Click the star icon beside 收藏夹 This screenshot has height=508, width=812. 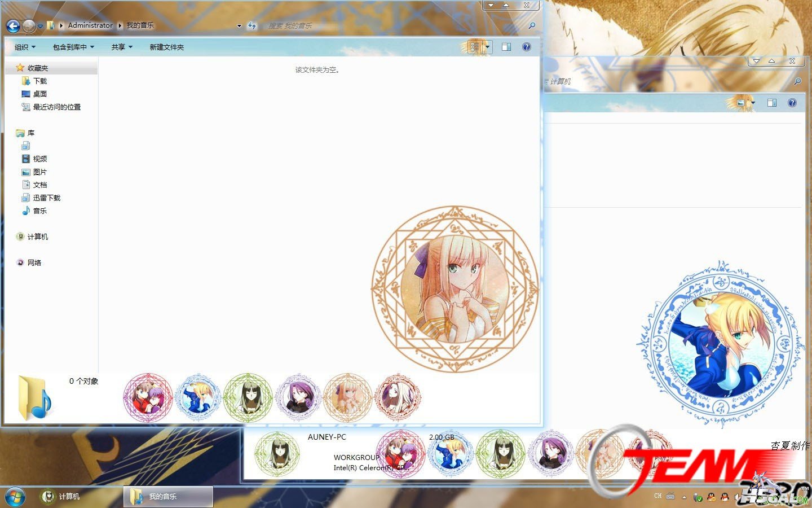coord(20,68)
